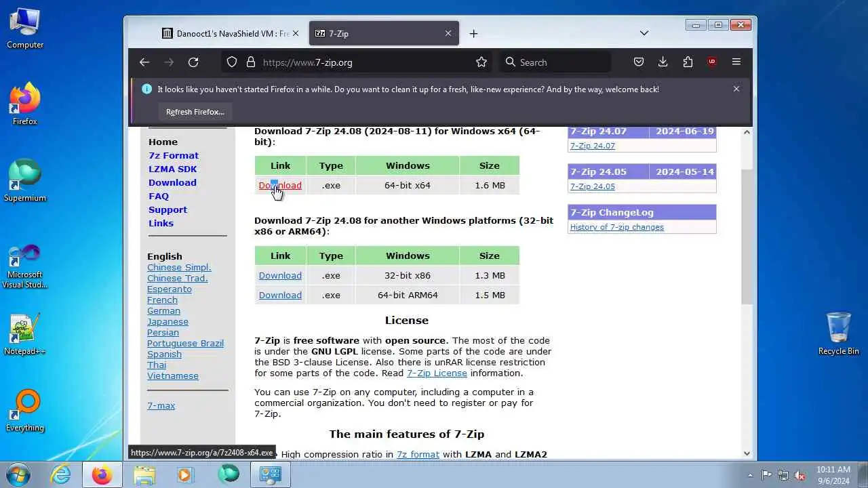Viewport: 868px width, 488px height.
Task: Go back using the browser back arrow
Action: click(x=144, y=62)
